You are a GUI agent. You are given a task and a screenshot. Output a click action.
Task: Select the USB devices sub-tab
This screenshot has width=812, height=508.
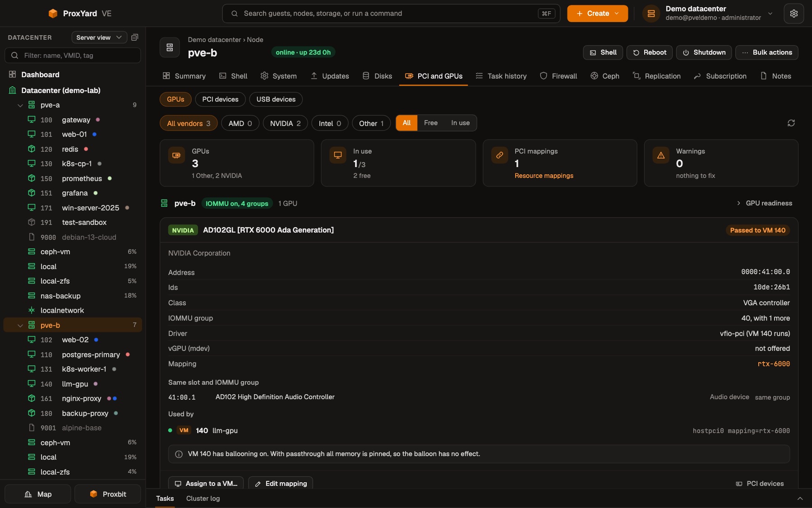(276, 99)
